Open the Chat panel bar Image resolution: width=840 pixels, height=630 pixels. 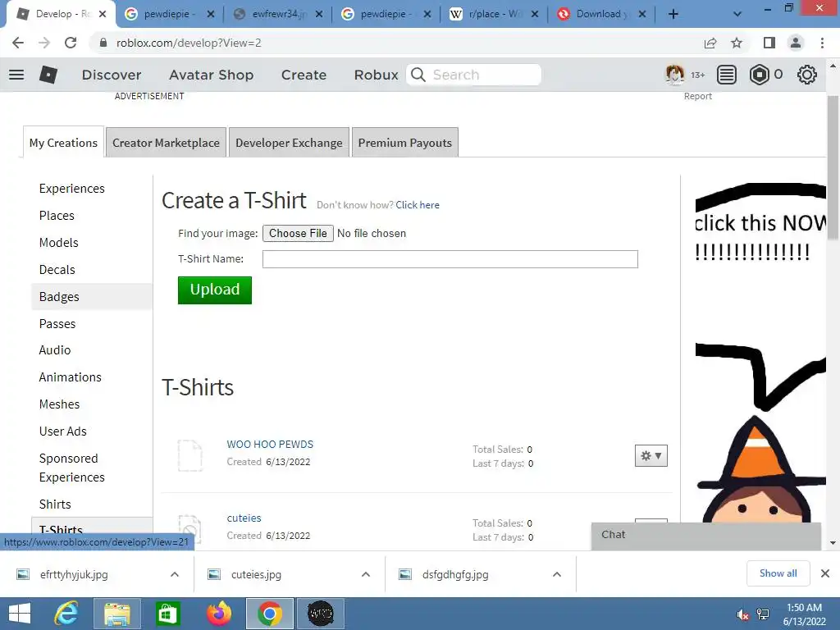[x=706, y=535]
